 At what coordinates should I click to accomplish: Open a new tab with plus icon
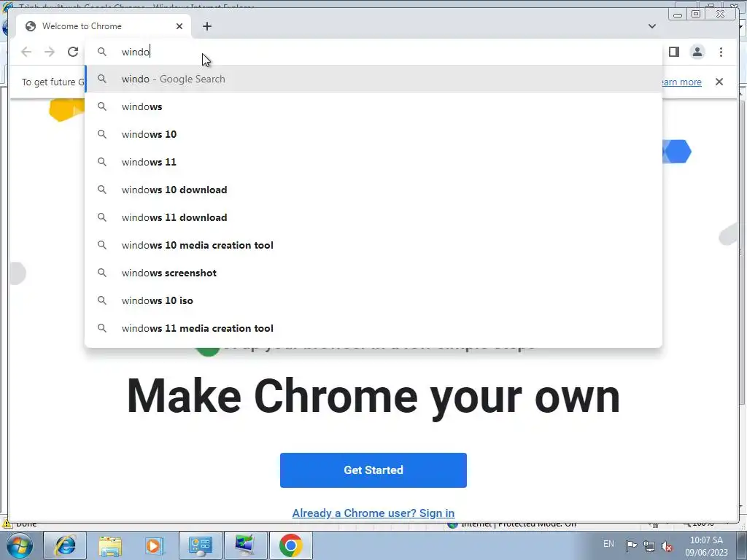pos(206,26)
